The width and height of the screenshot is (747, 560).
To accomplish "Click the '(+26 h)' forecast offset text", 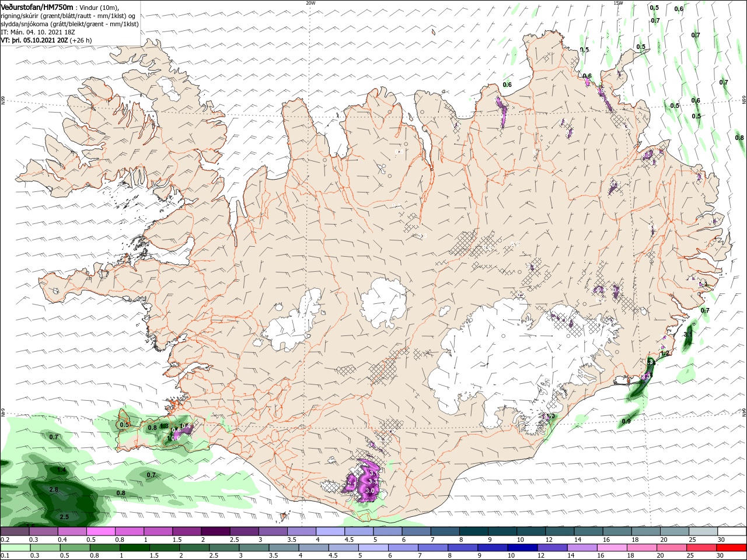I will pos(81,40).
